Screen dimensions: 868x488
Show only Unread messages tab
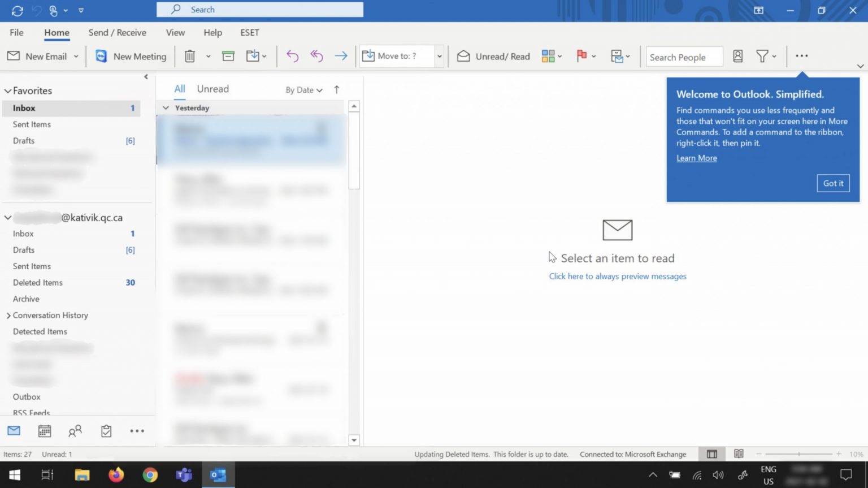coord(212,89)
